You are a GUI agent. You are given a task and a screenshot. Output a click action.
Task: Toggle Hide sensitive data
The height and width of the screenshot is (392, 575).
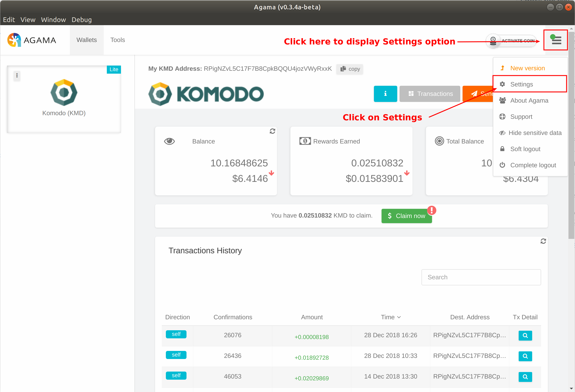coord(530,133)
